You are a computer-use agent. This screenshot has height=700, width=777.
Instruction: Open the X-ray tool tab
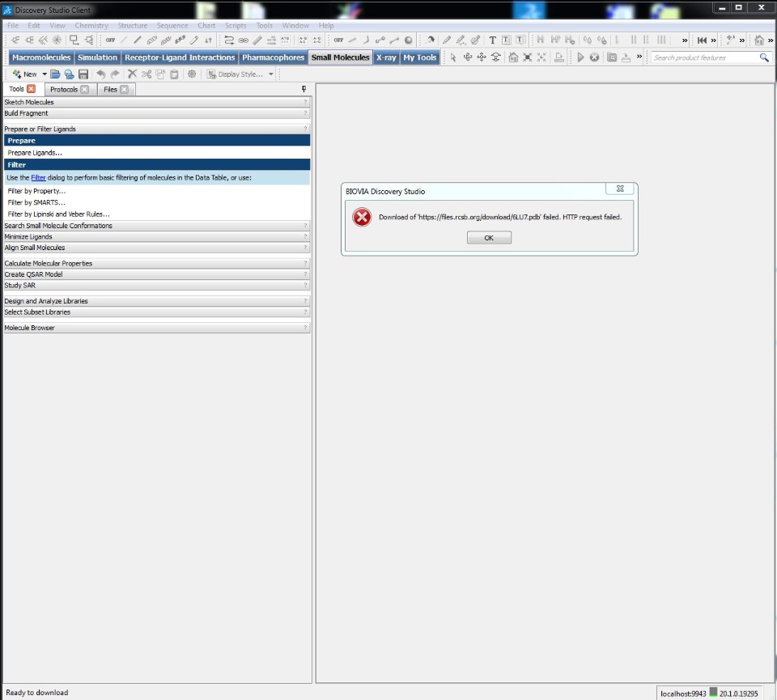coord(386,57)
